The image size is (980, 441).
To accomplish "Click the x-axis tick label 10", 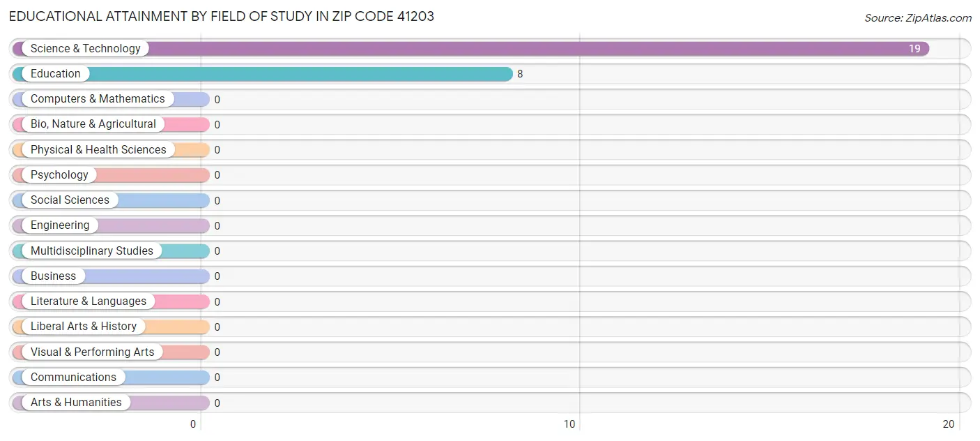I will [569, 424].
